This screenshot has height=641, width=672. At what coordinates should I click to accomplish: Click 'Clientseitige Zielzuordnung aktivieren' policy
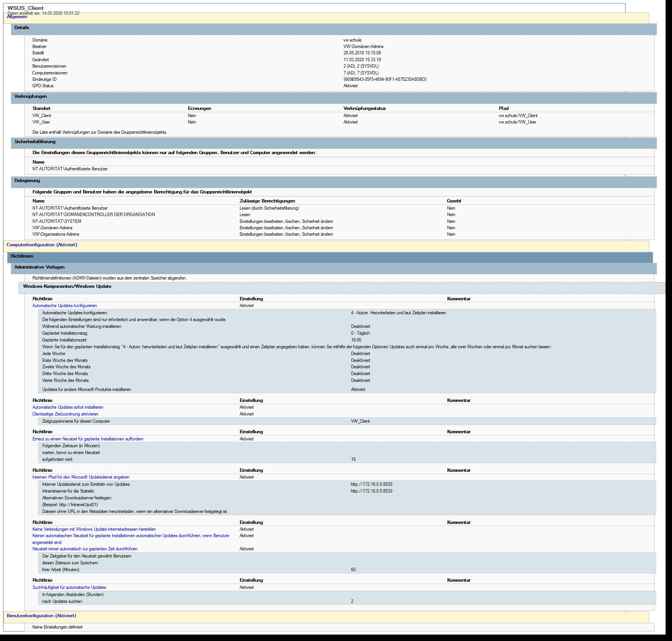[65, 414]
